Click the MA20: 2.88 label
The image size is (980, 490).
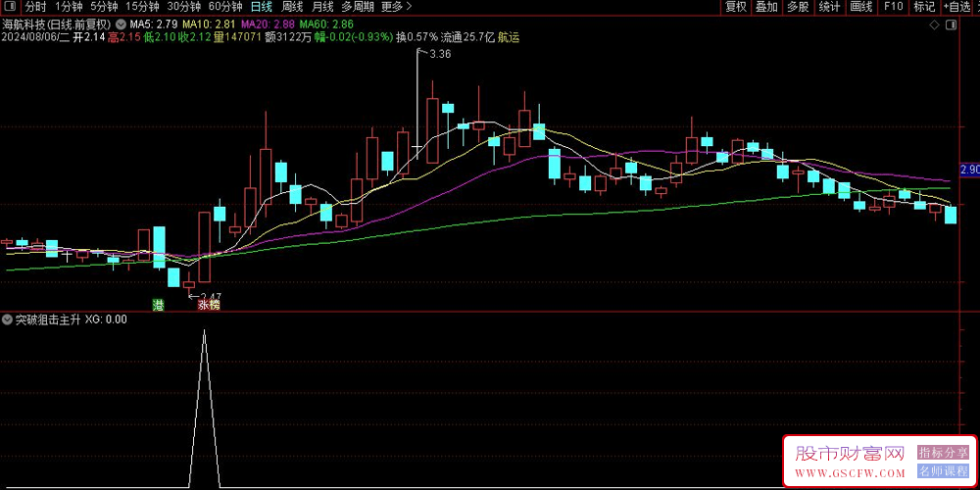pyautogui.click(x=267, y=24)
